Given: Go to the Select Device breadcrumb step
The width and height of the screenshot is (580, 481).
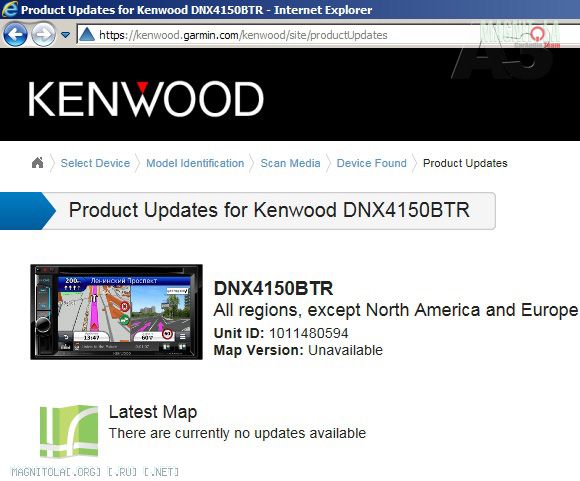Looking at the screenshot, I should 95,163.
